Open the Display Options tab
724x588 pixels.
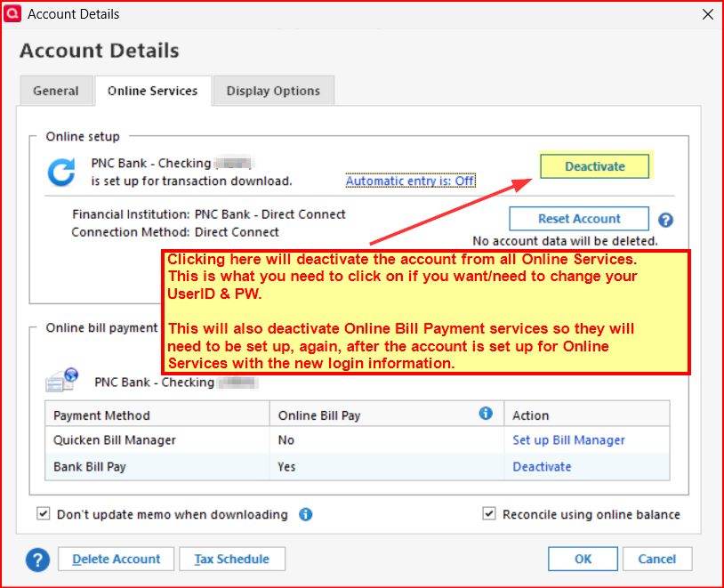[x=273, y=91]
